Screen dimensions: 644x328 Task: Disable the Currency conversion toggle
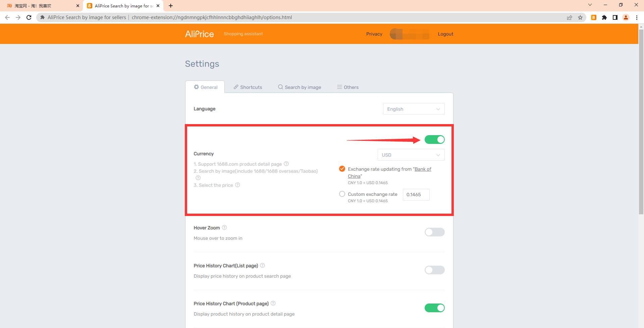pyautogui.click(x=434, y=140)
